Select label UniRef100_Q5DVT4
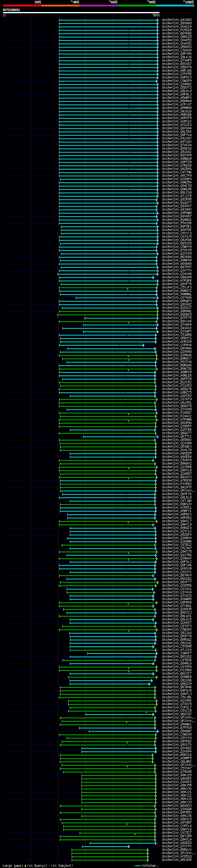197x868 pixels. coord(177,67)
